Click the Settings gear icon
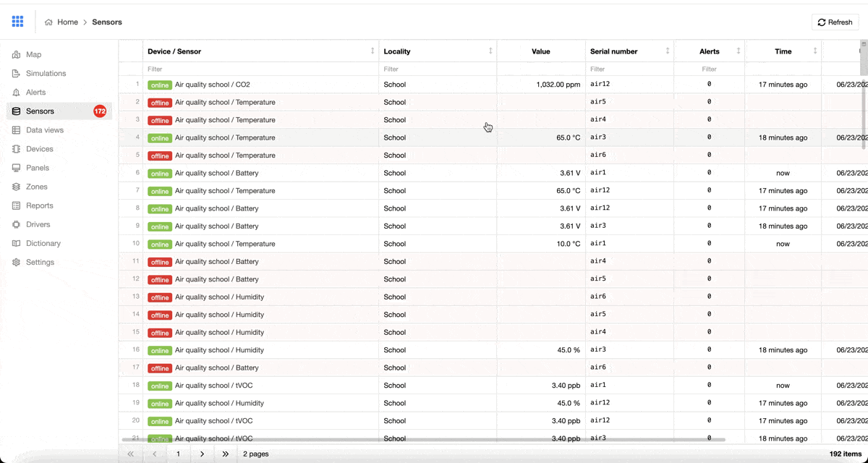868x463 pixels. pos(16,263)
